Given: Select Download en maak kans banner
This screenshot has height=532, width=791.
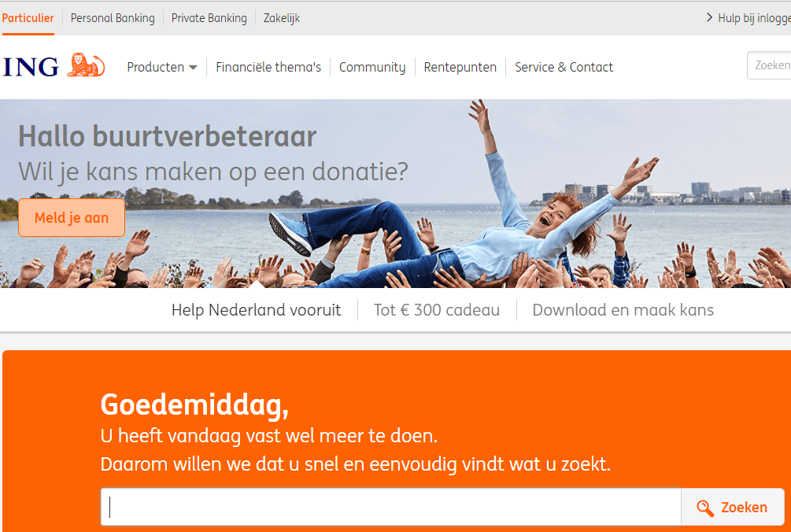Looking at the screenshot, I should (623, 309).
